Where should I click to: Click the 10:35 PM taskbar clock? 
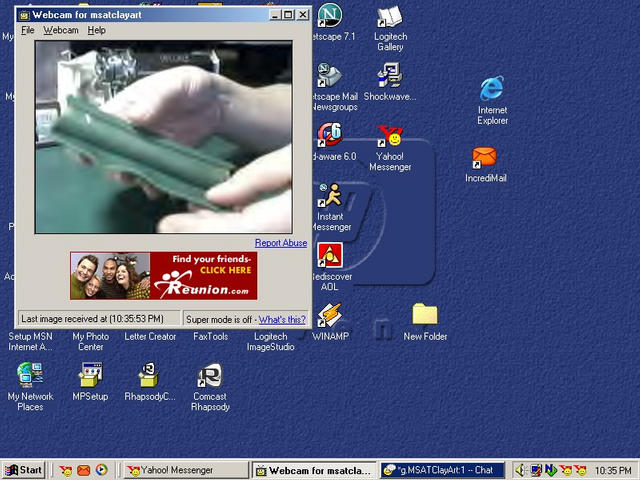click(x=613, y=471)
